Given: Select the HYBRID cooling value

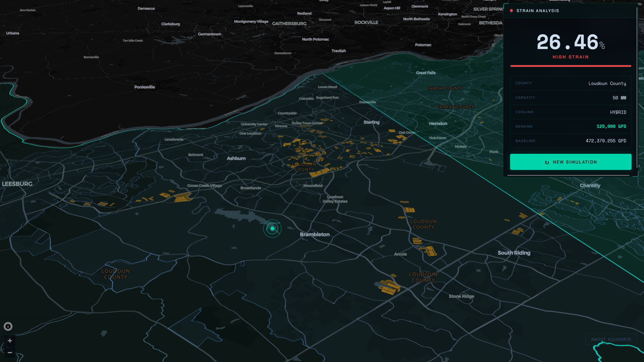Looking at the screenshot, I should tap(618, 112).
